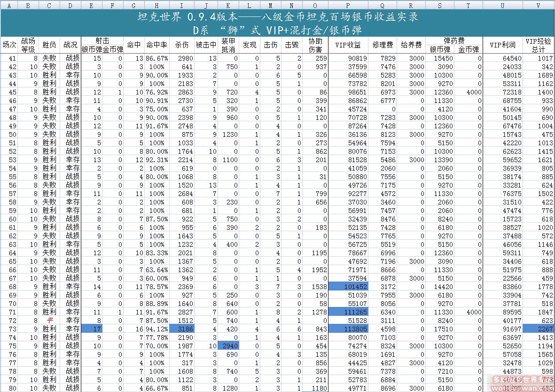Select the highlighted cell with value 2940
555x392 pixels.
coord(228,346)
